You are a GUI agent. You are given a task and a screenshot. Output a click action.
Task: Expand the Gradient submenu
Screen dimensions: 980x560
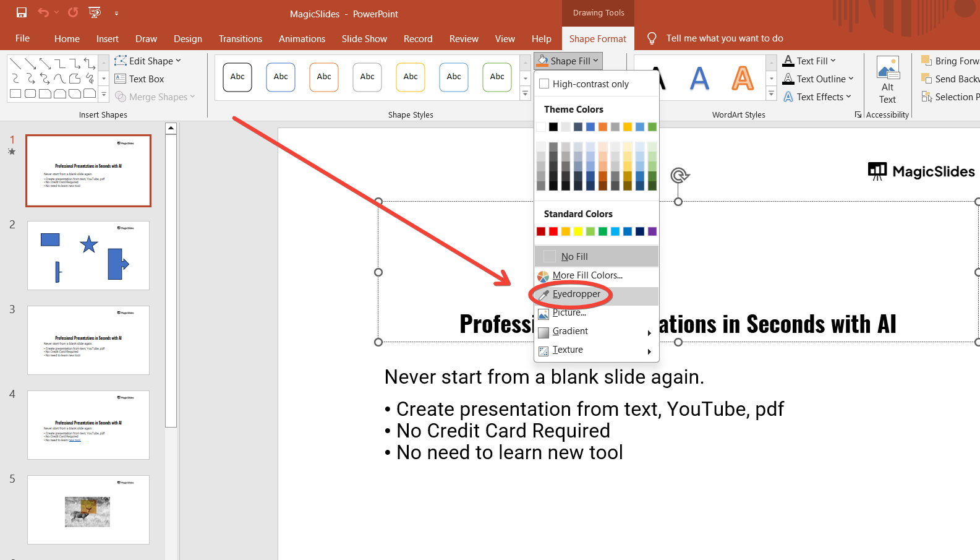coord(570,331)
